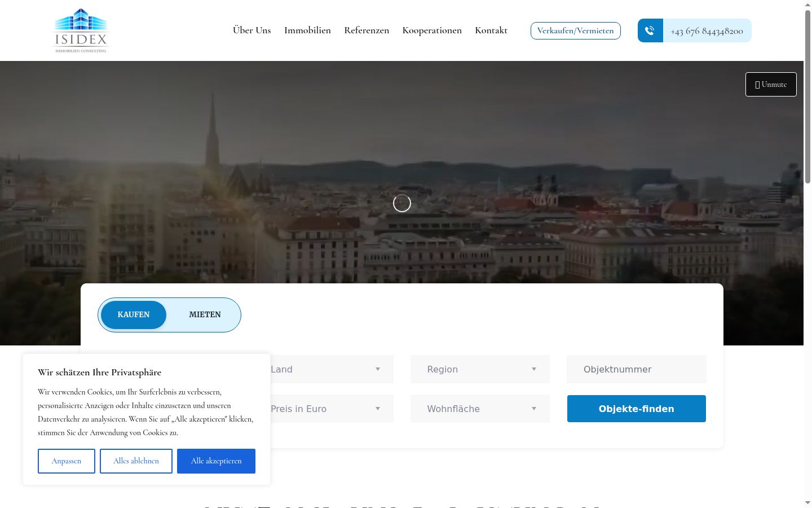Open the Über Uns menu
Screen dimensions: 812x508
tap(252, 30)
